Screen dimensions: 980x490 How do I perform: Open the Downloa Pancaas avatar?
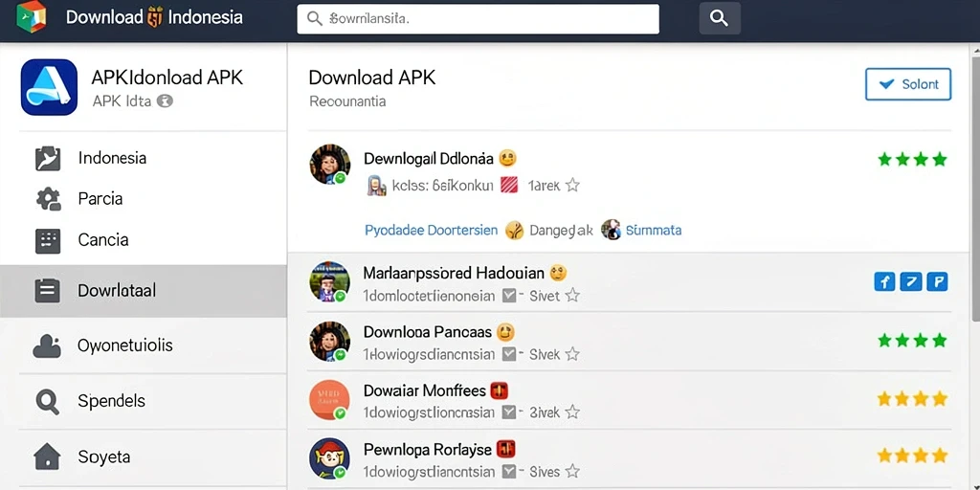(x=330, y=342)
